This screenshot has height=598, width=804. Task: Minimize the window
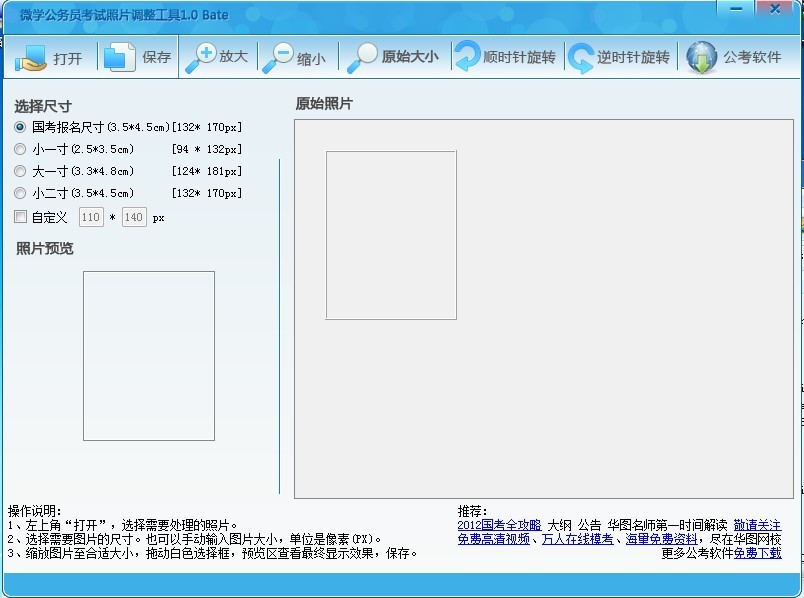[x=736, y=8]
